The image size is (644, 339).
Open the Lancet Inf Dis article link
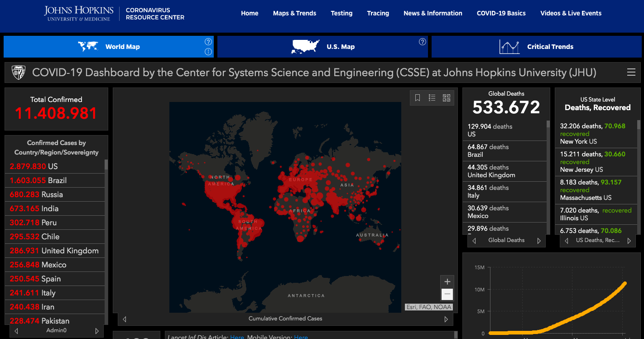(237, 337)
